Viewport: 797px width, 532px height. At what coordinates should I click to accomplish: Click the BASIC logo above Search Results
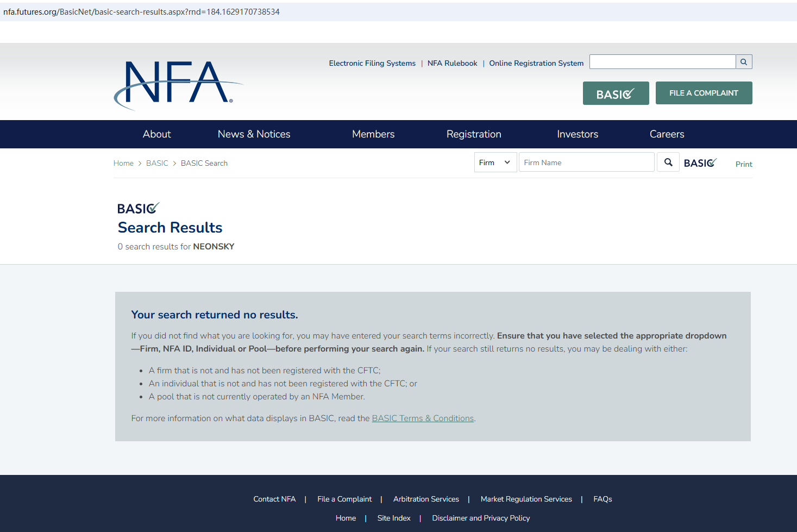(x=138, y=208)
